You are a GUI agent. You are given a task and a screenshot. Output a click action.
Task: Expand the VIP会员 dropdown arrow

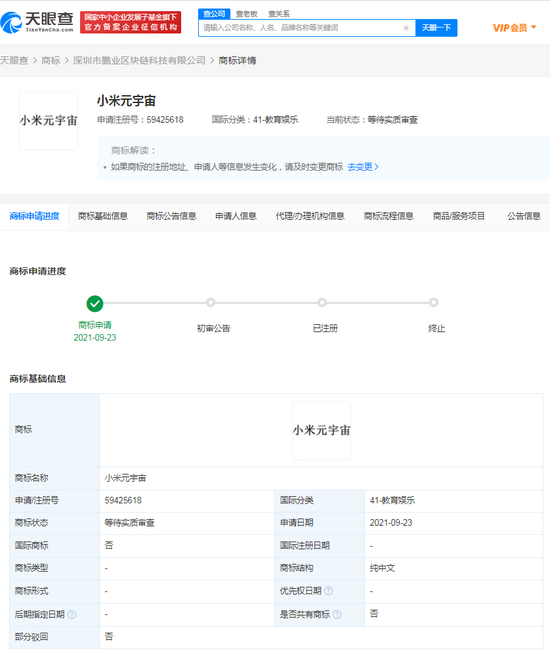(x=534, y=27)
